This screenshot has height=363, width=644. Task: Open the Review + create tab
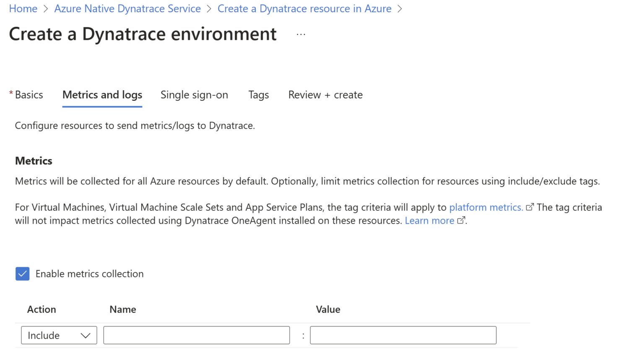point(325,95)
